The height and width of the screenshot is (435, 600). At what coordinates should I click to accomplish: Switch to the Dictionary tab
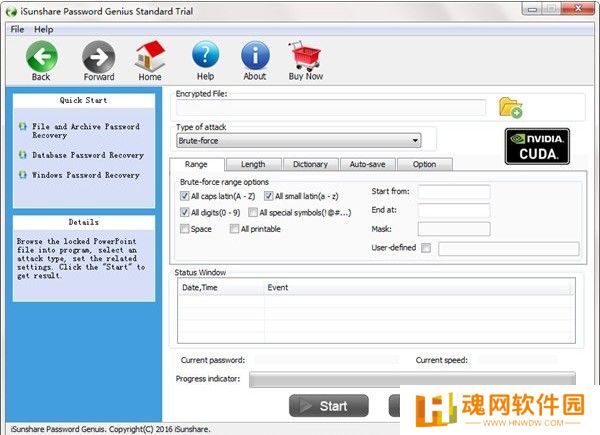(x=310, y=164)
